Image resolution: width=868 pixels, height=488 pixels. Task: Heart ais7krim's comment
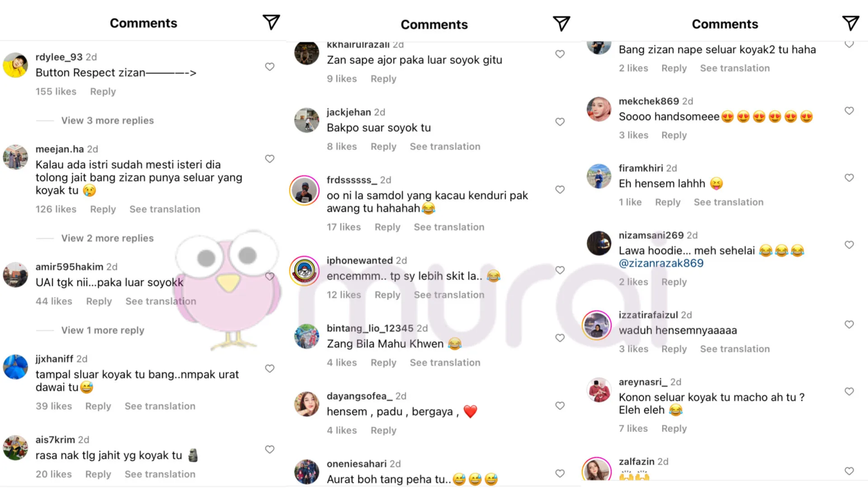point(270,450)
